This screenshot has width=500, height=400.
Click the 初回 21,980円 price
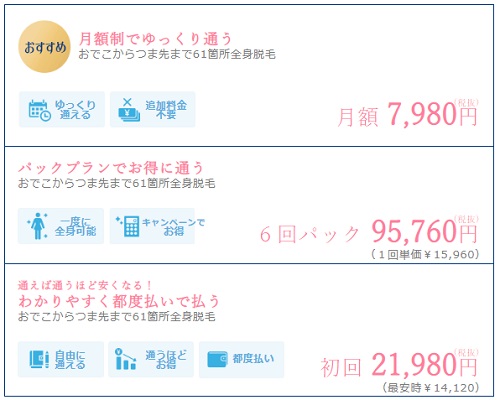coord(399,365)
